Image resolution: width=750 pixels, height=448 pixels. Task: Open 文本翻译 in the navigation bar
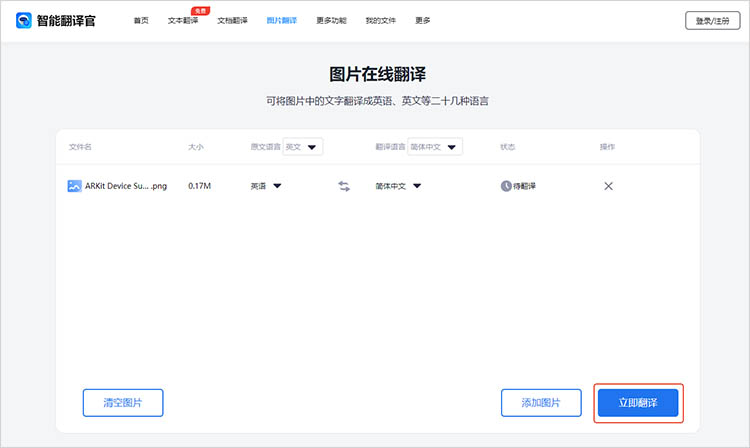183,21
